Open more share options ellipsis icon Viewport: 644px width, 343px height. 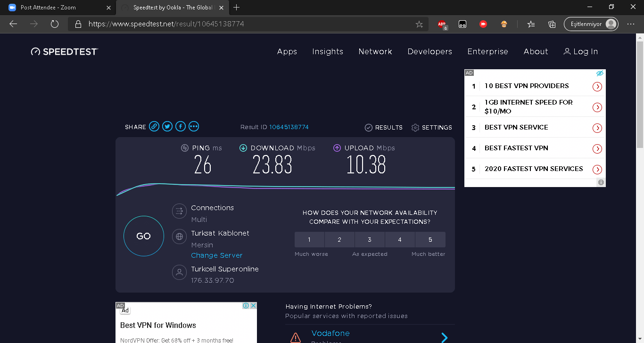(194, 126)
